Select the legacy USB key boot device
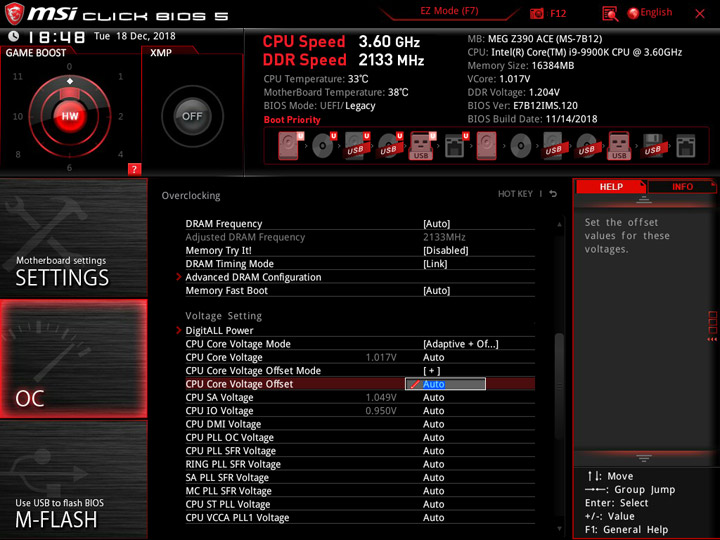 tap(619, 146)
